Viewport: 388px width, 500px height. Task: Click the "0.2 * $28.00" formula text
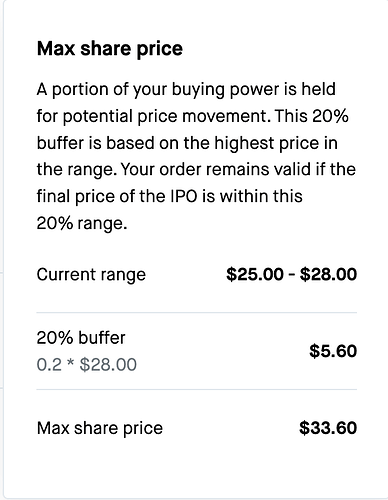(87, 364)
